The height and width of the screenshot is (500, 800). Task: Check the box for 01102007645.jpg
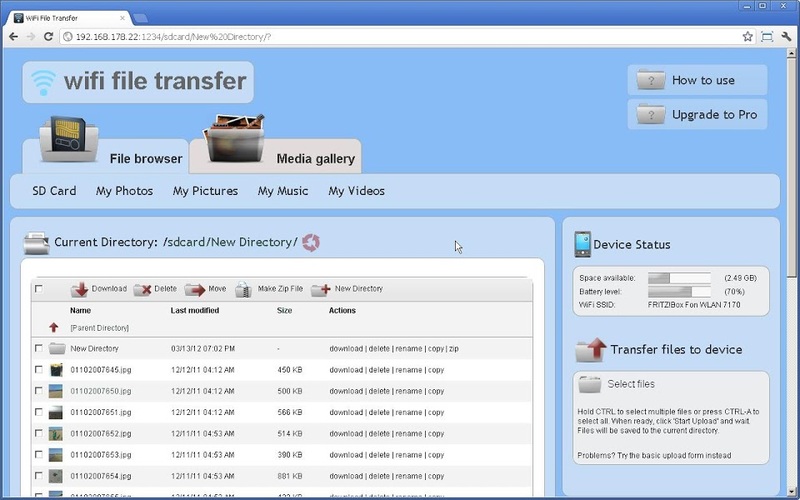39,369
